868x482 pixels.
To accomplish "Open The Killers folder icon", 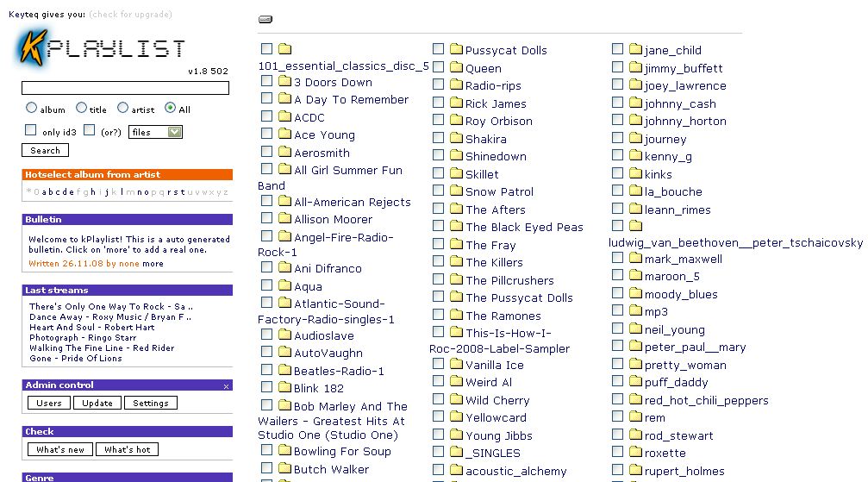I will 456,261.
